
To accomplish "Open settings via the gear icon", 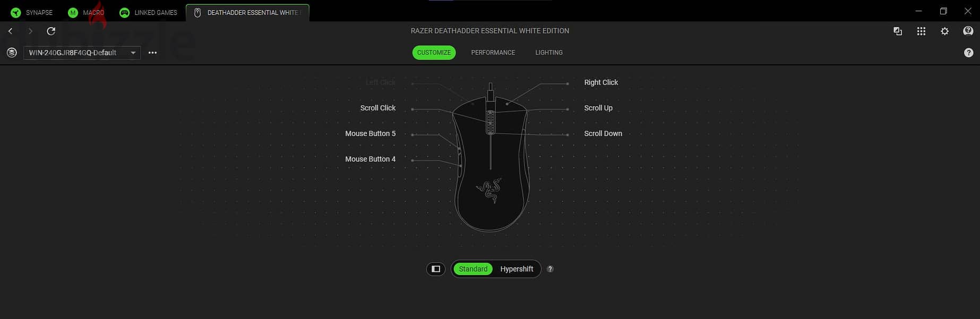I will click(x=944, y=31).
